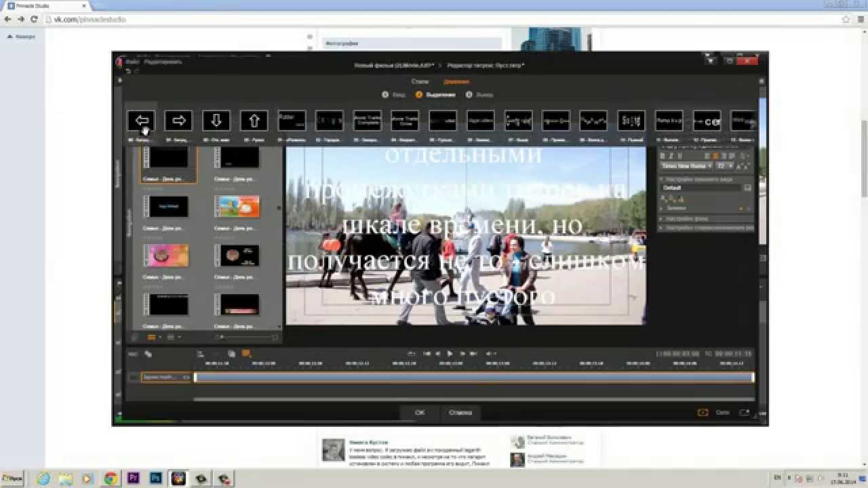The width and height of the screenshot is (868, 488).
Task: Open Internet Explorer from the taskbar
Action: pos(44,479)
